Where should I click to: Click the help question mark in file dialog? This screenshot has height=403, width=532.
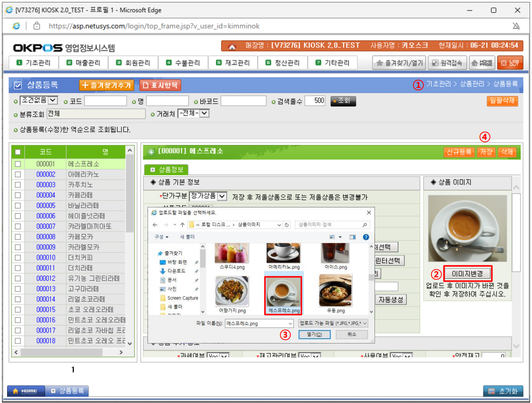365,236
